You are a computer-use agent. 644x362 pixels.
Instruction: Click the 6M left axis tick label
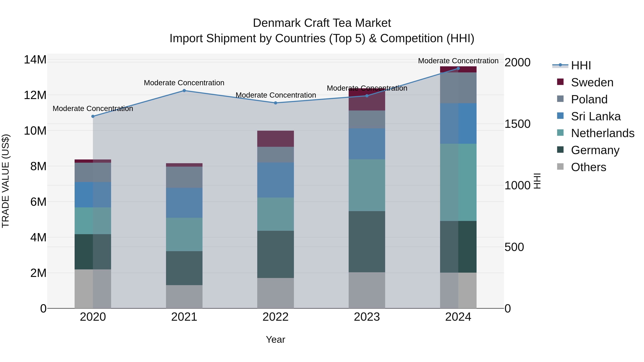point(38,202)
